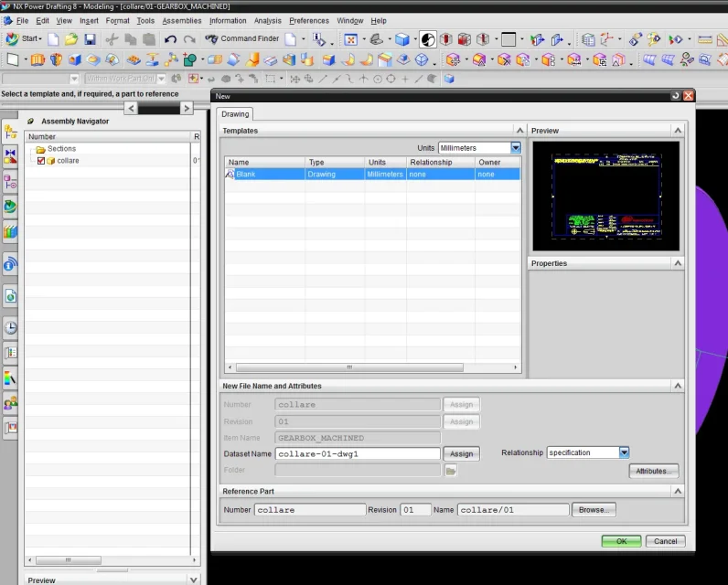Screen dimensions: 728x585
Task: Click the Reference Part Name field
Action: coord(513,510)
